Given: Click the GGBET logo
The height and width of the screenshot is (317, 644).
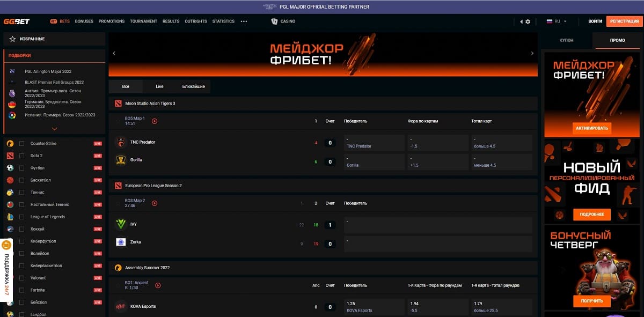Looking at the screenshot, I should [17, 21].
